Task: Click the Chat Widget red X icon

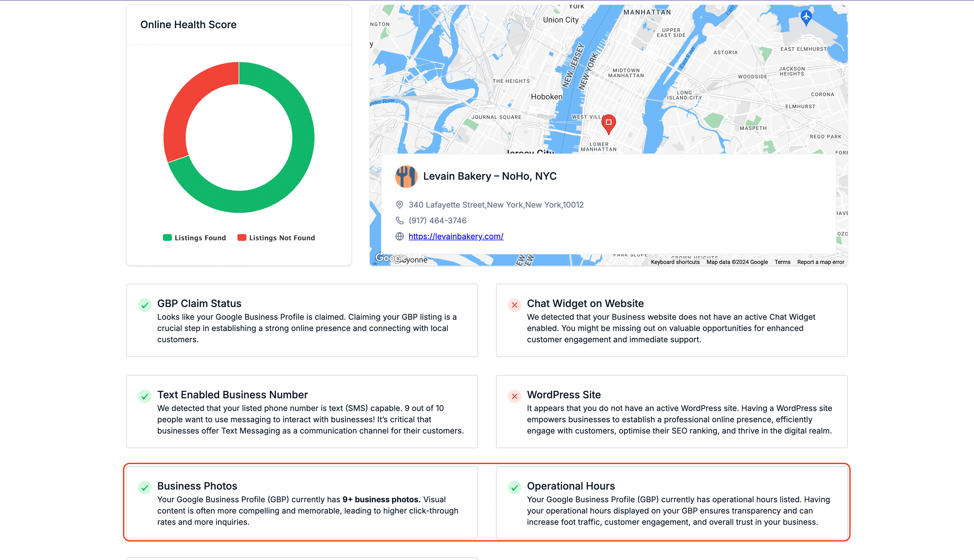Action: [x=514, y=305]
